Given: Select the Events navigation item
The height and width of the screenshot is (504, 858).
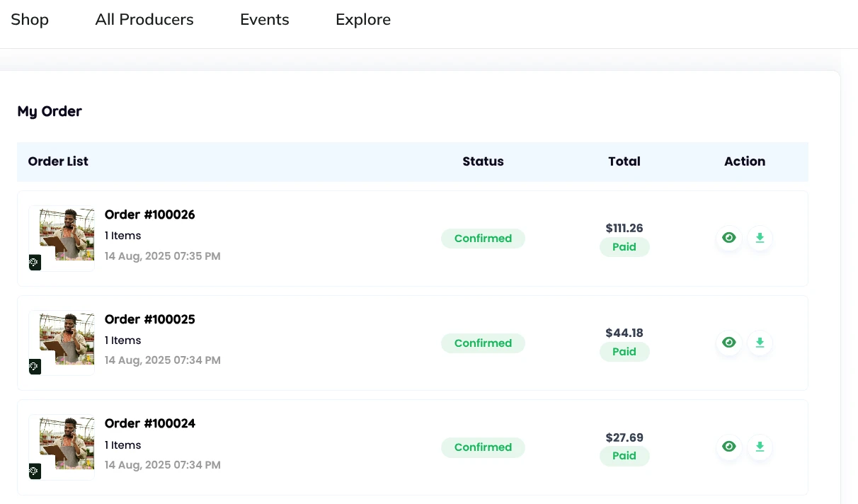Looking at the screenshot, I should (x=265, y=20).
